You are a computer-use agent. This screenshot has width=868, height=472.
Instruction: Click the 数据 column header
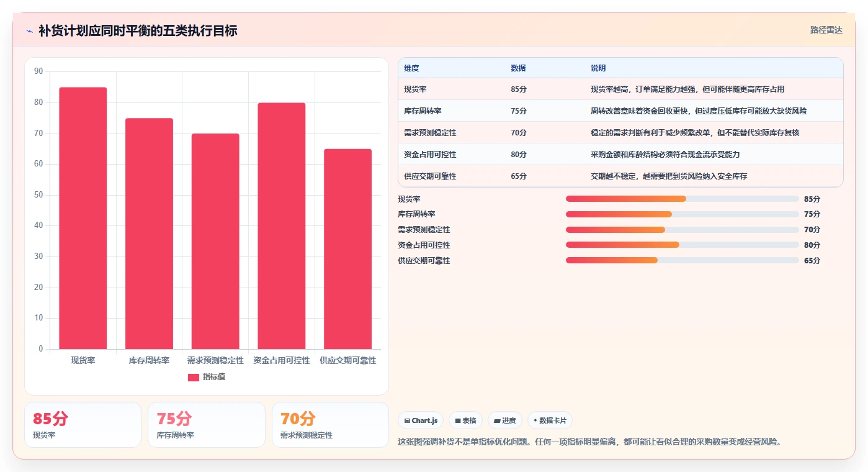(518, 68)
